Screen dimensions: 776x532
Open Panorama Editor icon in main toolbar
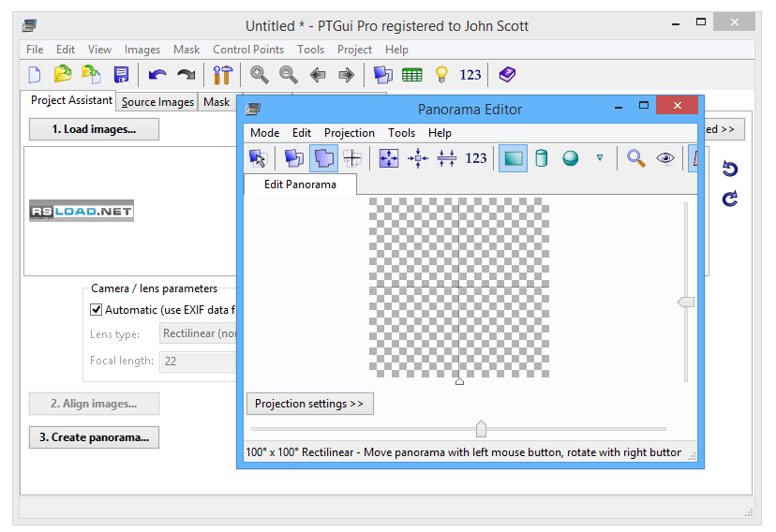[x=382, y=75]
